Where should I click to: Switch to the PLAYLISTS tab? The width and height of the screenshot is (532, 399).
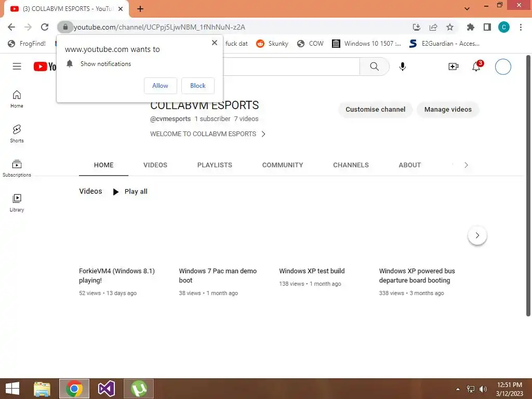215,165
